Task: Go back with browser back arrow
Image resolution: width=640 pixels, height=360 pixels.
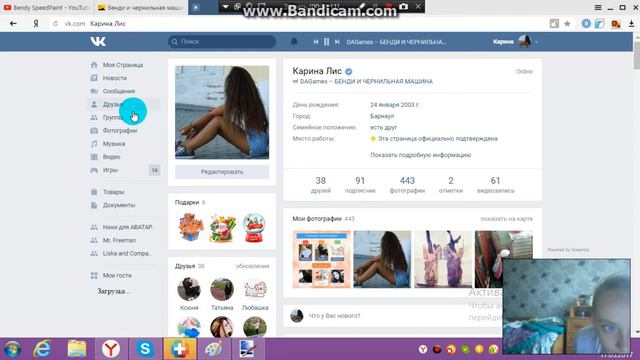Action: [13, 24]
